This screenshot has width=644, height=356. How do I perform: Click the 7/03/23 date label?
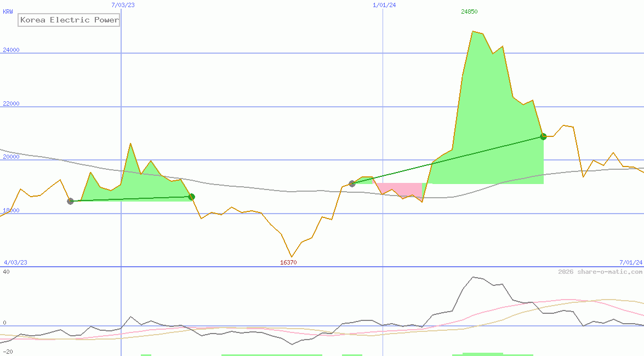pos(123,5)
